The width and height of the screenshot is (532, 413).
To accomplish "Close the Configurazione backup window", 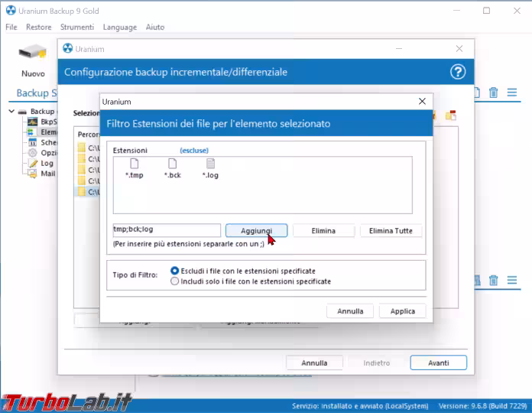I will tap(459, 49).
